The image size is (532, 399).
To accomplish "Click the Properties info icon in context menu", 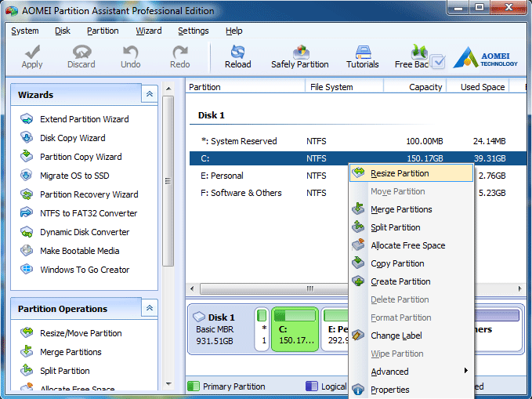I will point(358,389).
